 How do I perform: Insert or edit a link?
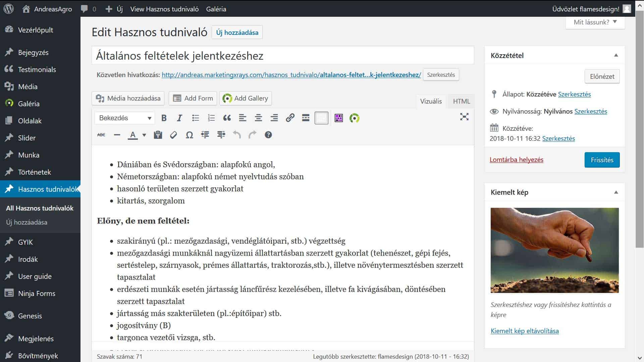click(x=290, y=118)
